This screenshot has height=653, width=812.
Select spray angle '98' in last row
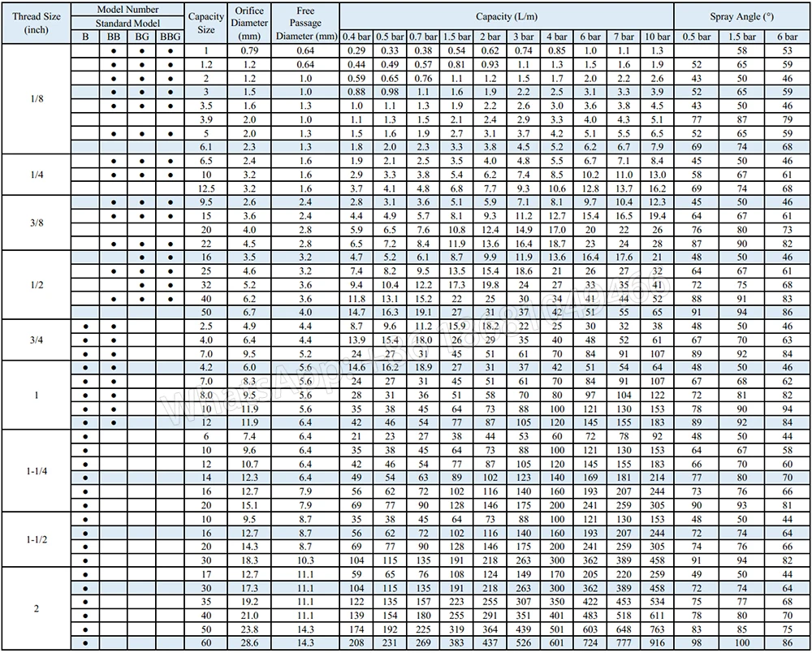tap(697, 642)
